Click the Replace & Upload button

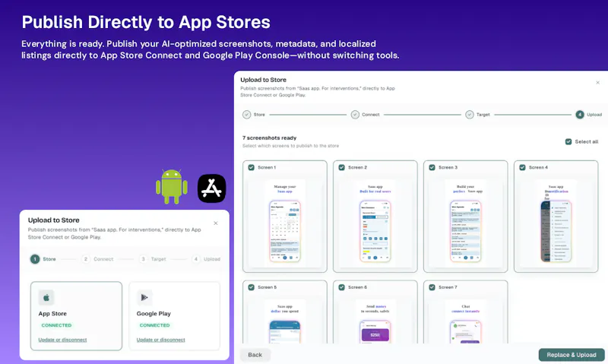[572, 355]
